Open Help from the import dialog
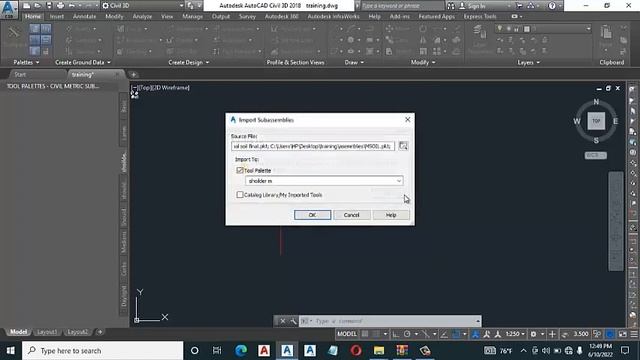Viewport: 640px width, 360px height. 391,215
